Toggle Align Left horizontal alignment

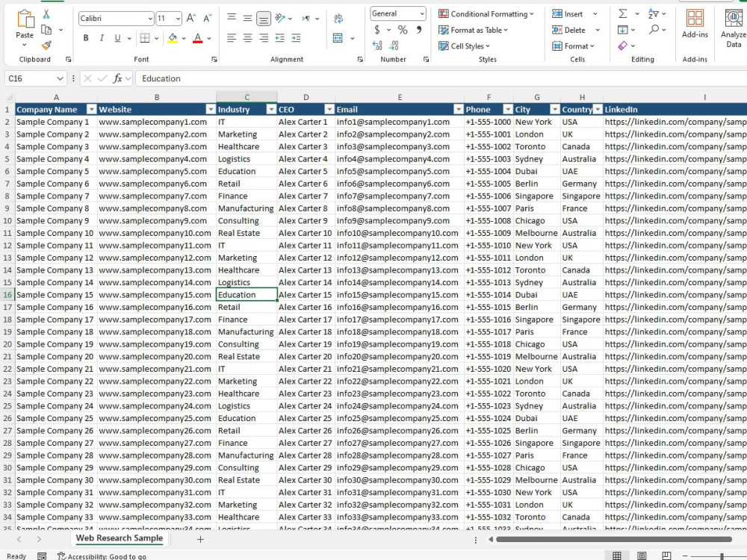tap(232, 38)
